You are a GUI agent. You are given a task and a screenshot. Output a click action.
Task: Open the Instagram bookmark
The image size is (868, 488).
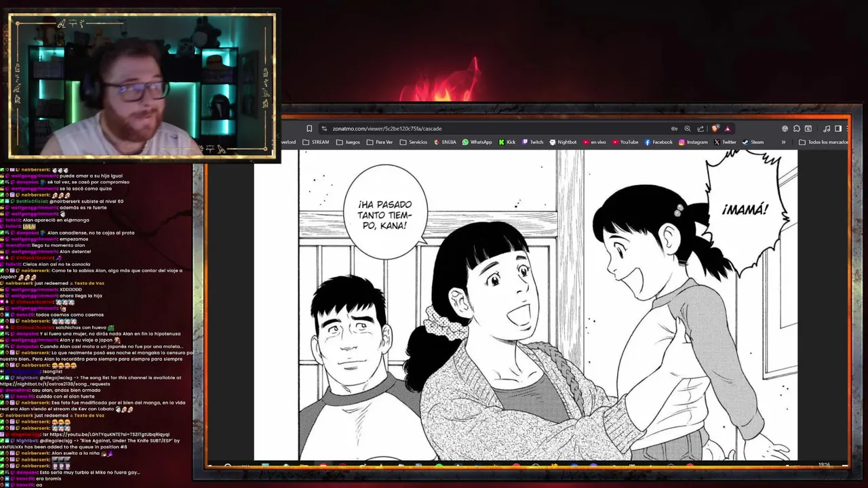[x=693, y=142]
